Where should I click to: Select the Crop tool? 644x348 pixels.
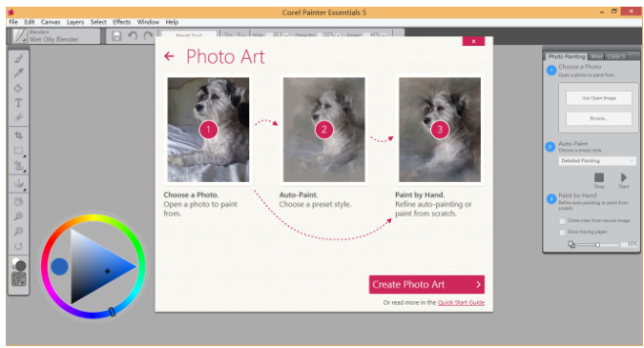(18, 135)
